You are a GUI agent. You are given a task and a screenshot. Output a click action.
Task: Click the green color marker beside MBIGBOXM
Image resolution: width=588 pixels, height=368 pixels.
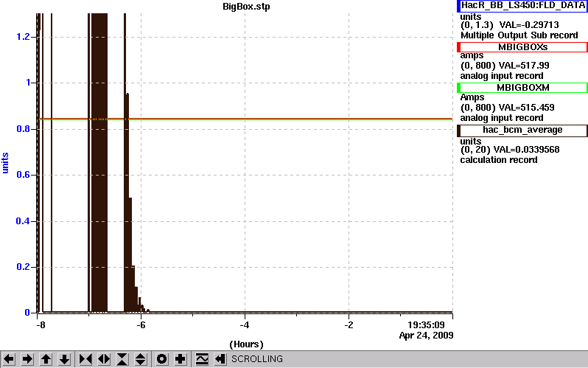click(458, 88)
